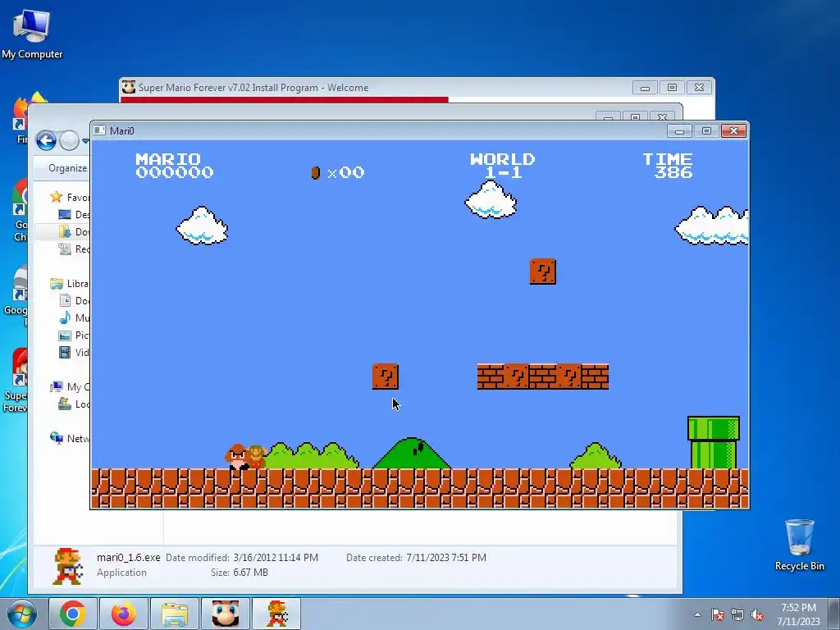This screenshot has width=840, height=630.
Task: Launch Chrome from the taskbar
Action: (x=73, y=614)
